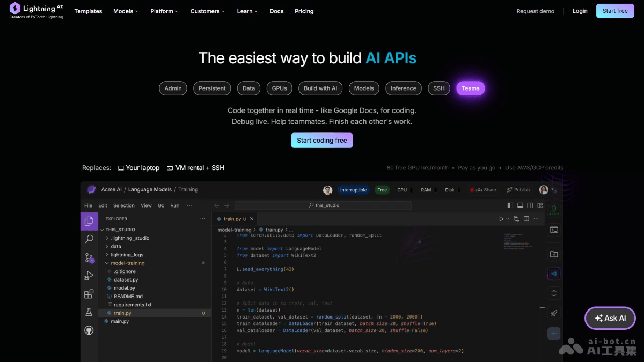This screenshot has width=644, height=362.
Task: Toggle the primary sidebar visibility icon
Action: (x=510, y=205)
